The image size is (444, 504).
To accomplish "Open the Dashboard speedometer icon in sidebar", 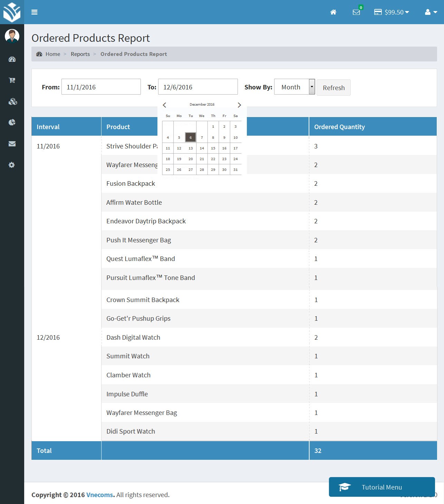I will (12, 59).
